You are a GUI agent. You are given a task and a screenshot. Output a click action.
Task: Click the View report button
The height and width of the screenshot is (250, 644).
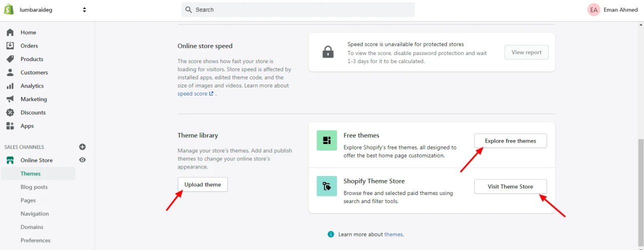coord(526,52)
